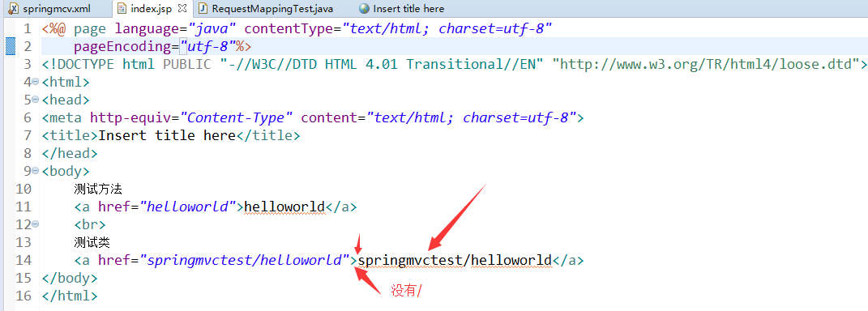Image resolution: width=868 pixels, height=311 pixels.
Task: Click contentType value "text/html; charset=utf-8" on line 1
Action: [x=447, y=28]
